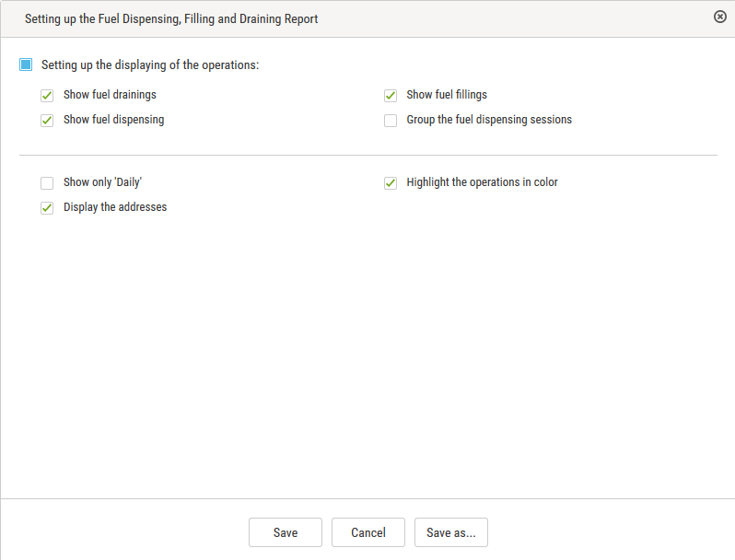Enable Group the fuel dispensing sessions checkbox

391,120
